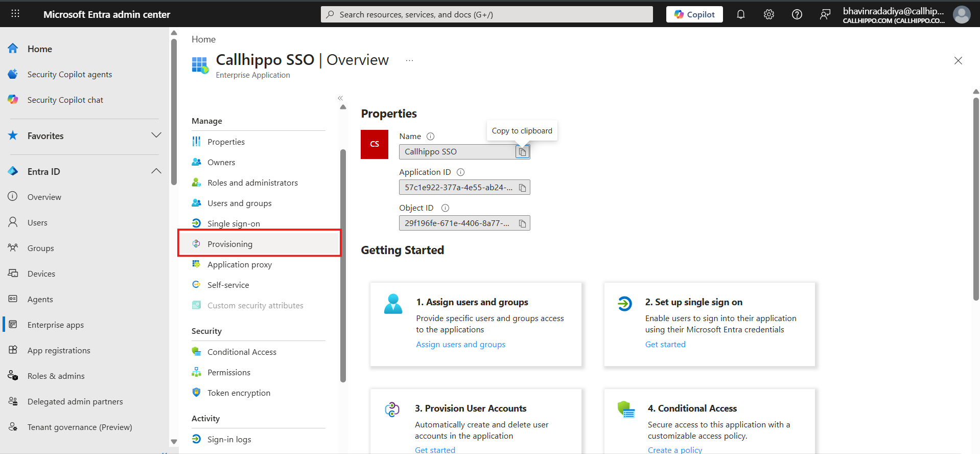Image resolution: width=980 pixels, height=454 pixels.
Task: Click Get started under Provision User Accounts
Action: (435, 450)
